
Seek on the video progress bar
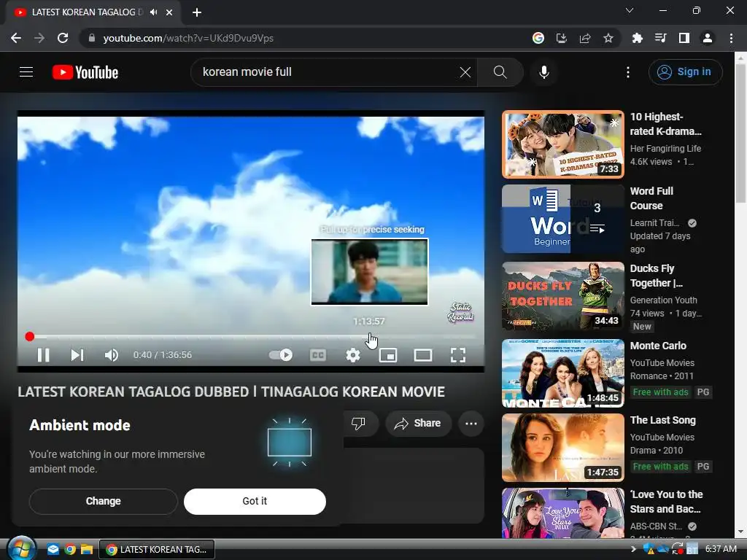tap(251, 337)
